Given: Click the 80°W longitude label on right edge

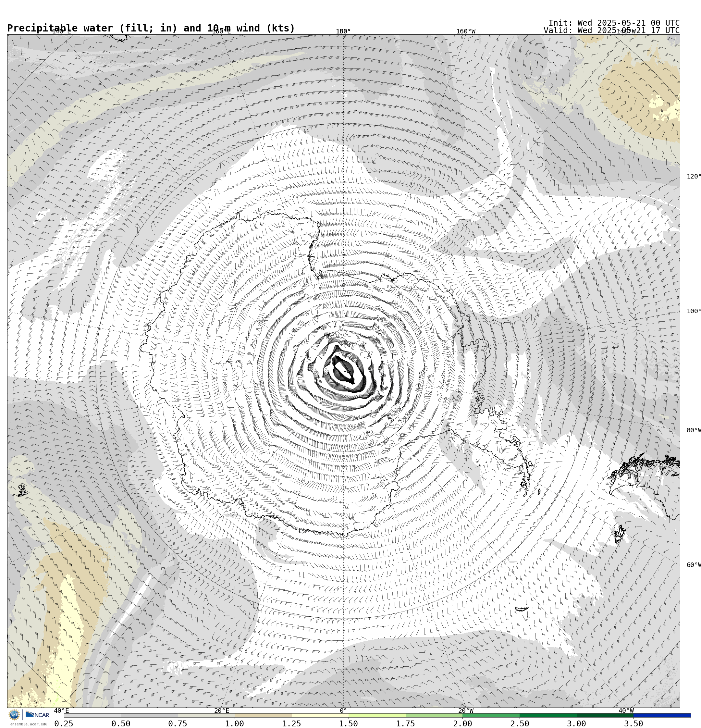Looking at the screenshot, I should coord(694,430).
